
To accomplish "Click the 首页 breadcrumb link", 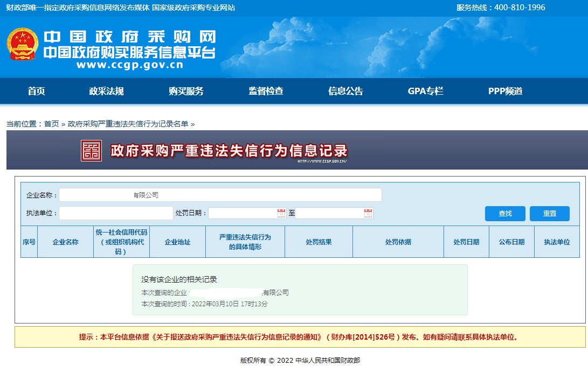I will pyautogui.click(x=52, y=124).
